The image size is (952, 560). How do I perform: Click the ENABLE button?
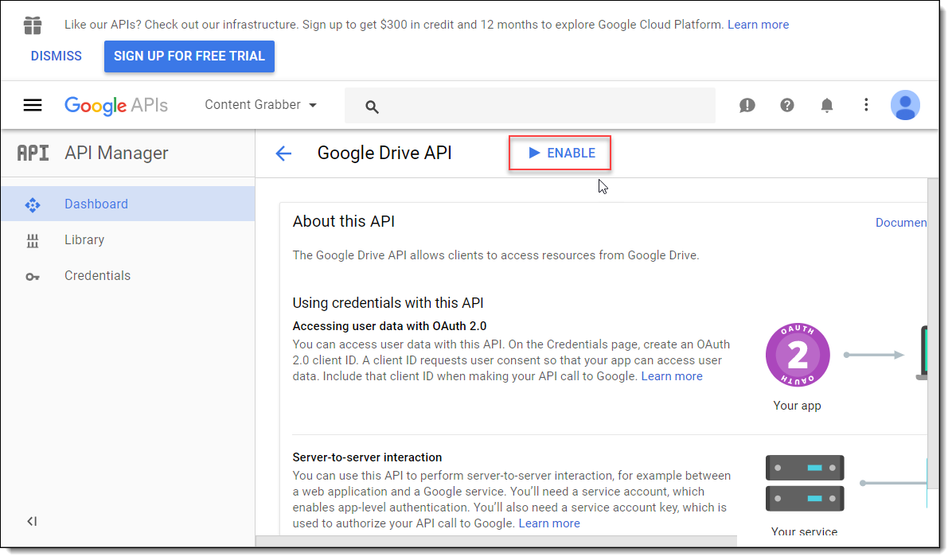(x=560, y=153)
